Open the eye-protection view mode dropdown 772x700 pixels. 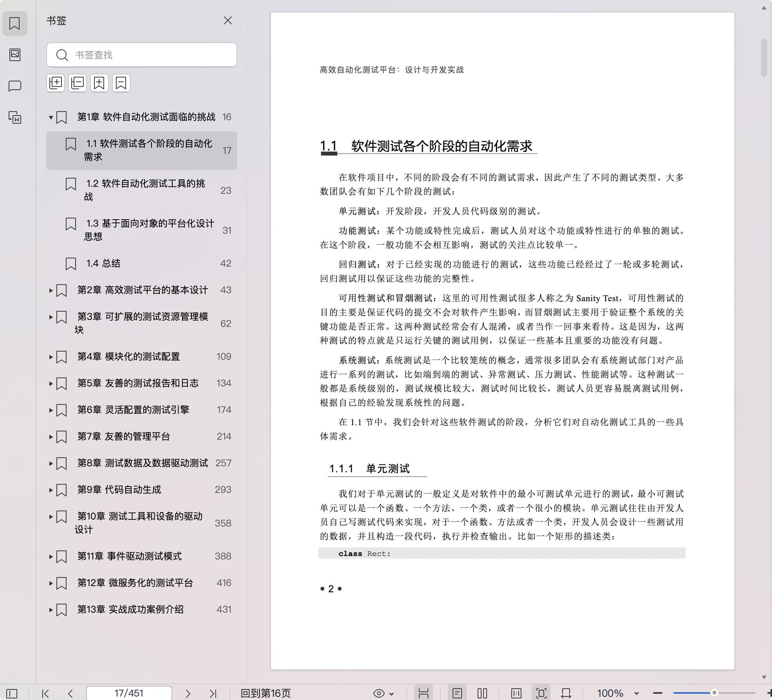[x=383, y=693]
